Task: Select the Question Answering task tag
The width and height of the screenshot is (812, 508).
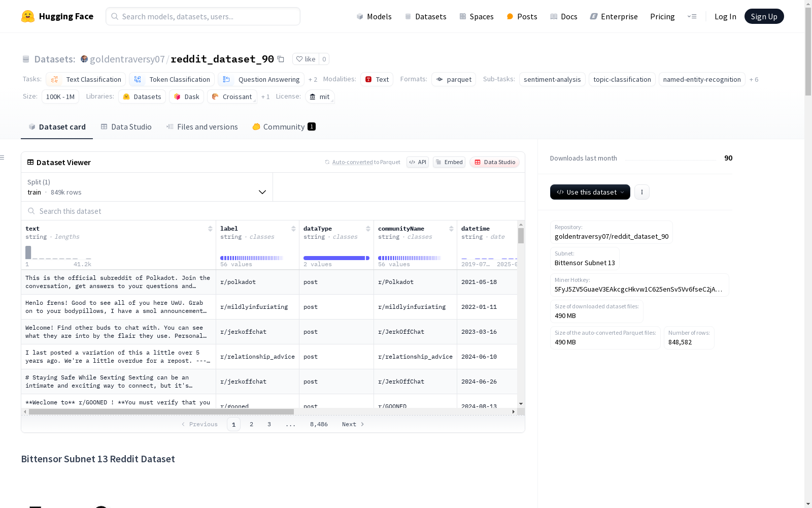Action: coord(261,79)
